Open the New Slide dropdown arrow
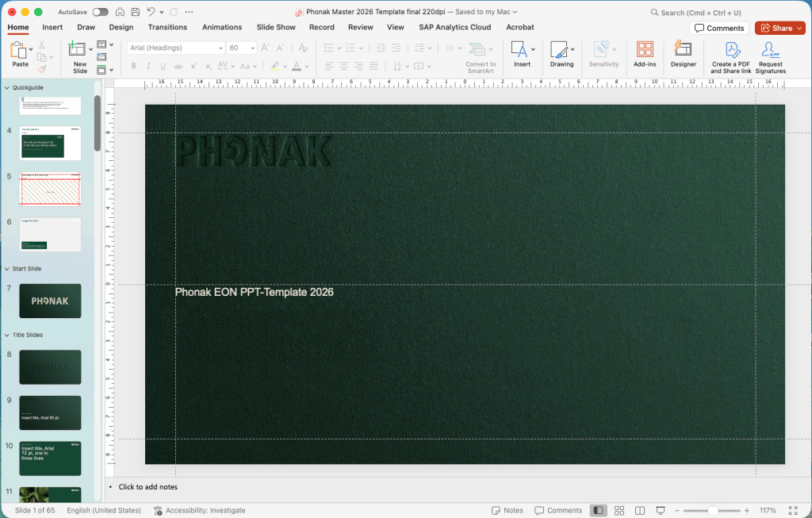The image size is (812, 518). click(x=90, y=49)
